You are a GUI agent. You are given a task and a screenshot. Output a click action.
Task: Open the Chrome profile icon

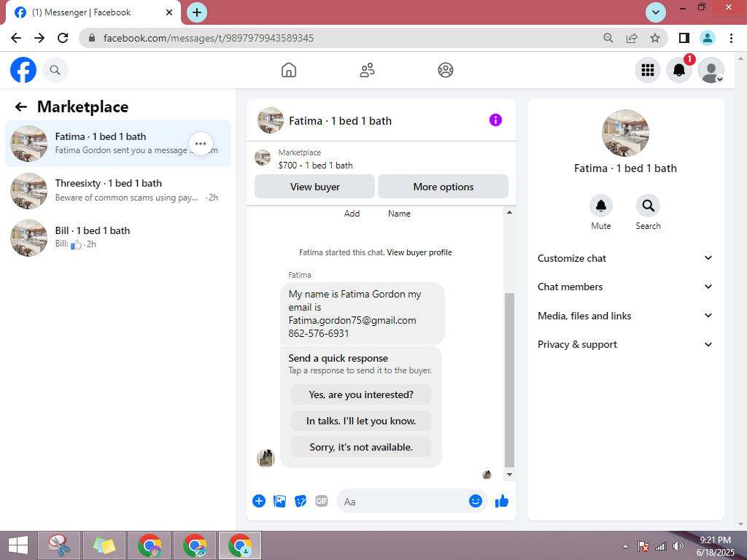point(708,38)
